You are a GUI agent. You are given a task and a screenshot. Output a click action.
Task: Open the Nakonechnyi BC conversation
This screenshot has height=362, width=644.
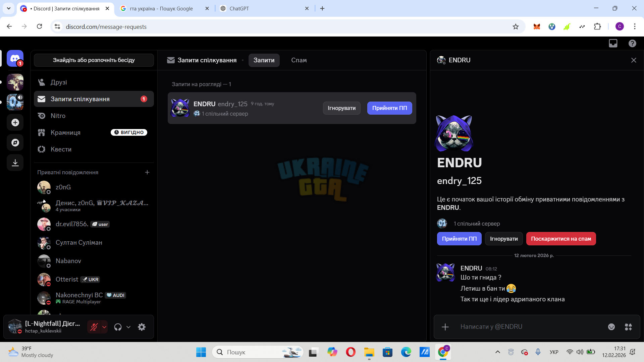(94, 298)
